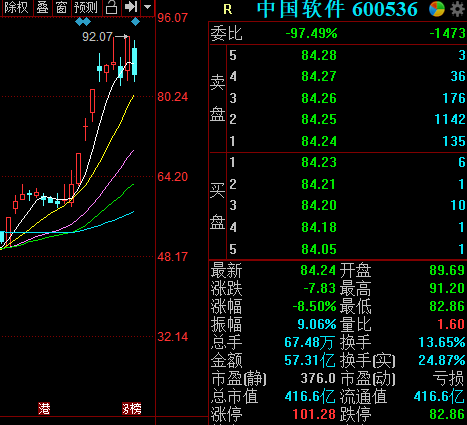This screenshot has width=467, height=425.
Task: Click the latest cyan candlestick on chart
Action: (x=135, y=61)
